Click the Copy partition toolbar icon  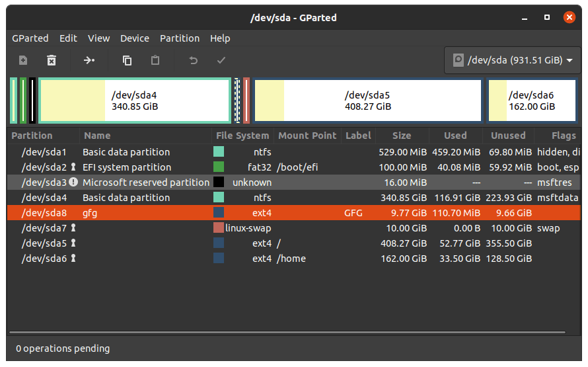pyautogui.click(x=127, y=60)
